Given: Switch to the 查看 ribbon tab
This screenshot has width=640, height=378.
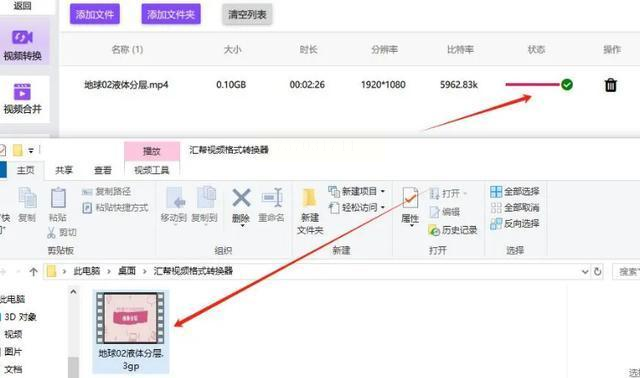Looking at the screenshot, I should pyautogui.click(x=103, y=170).
